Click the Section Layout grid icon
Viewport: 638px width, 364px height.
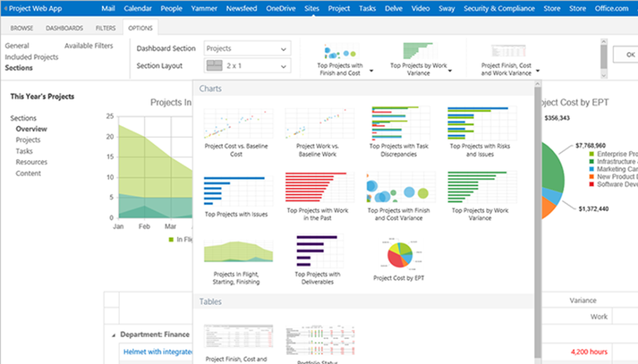coord(214,65)
